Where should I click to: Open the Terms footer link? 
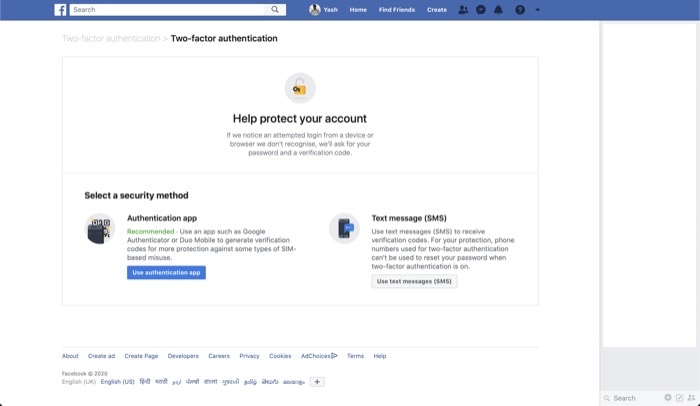click(355, 356)
